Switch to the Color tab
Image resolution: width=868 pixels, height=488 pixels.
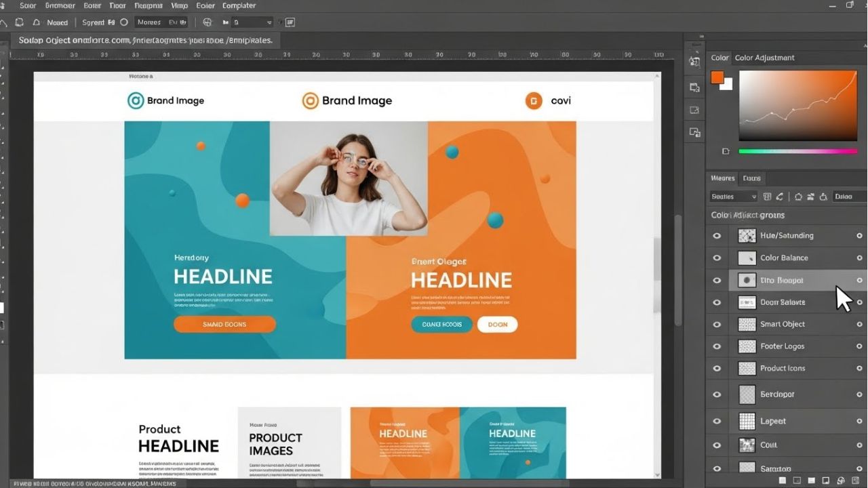[x=720, y=58]
